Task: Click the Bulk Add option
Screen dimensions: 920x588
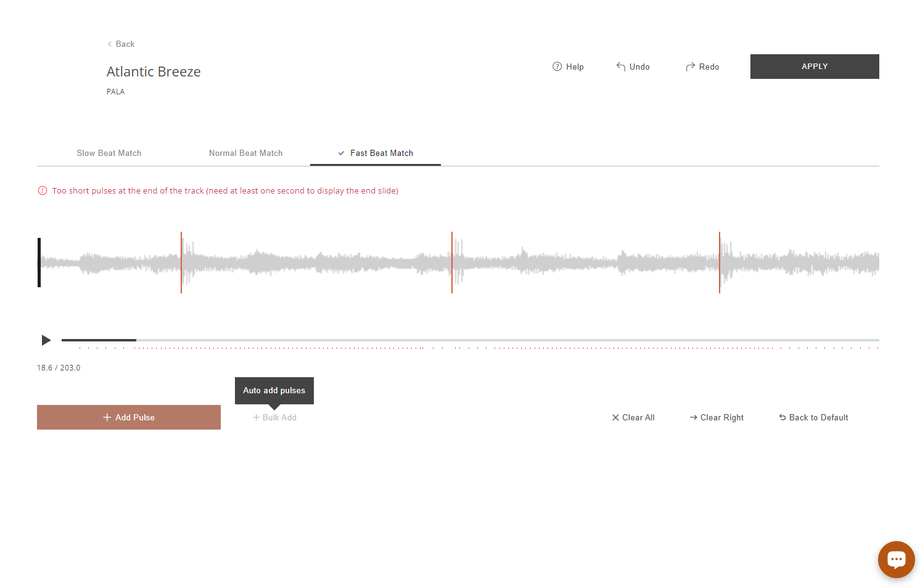Action: [274, 417]
